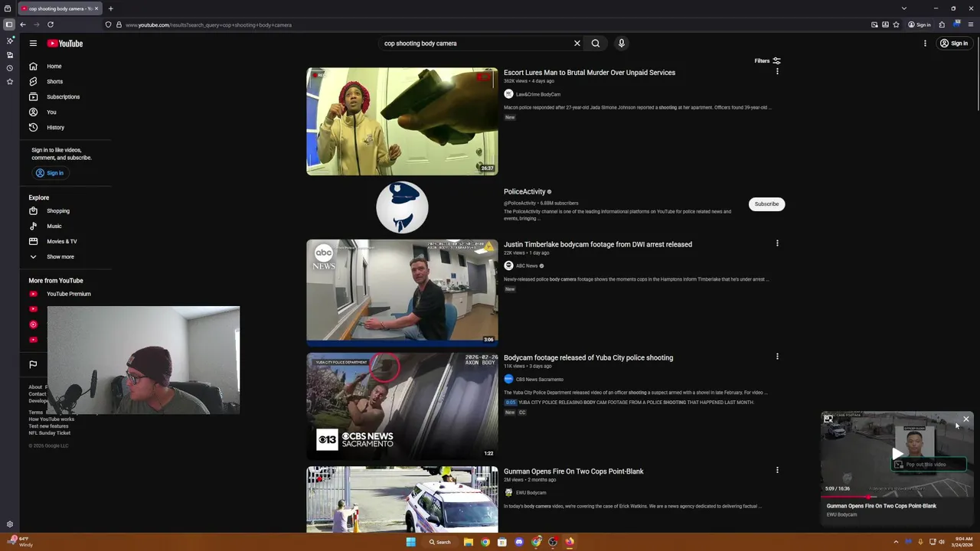Viewport: 980px width, 551px height.
Task: Open Gunman Opens Fire results video title
Action: [x=573, y=471]
